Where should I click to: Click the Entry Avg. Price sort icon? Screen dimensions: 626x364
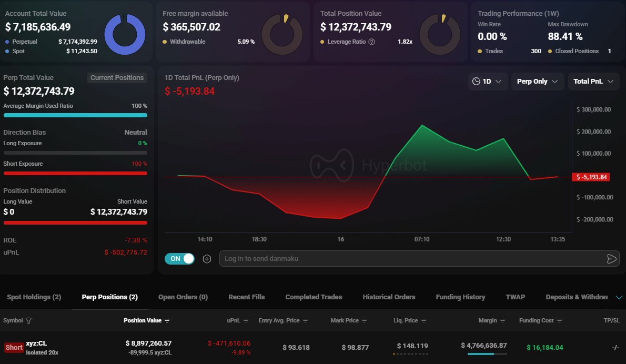(x=305, y=320)
